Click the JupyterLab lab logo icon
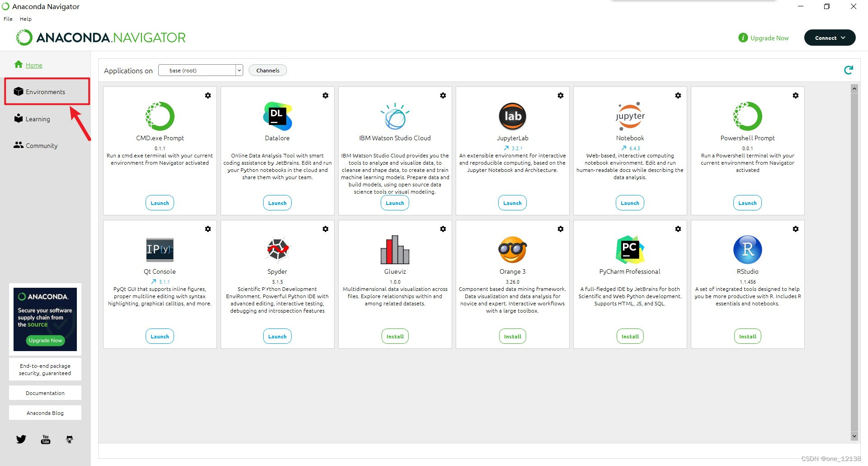This screenshot has height=466, width=868. [x=513, y=116]
